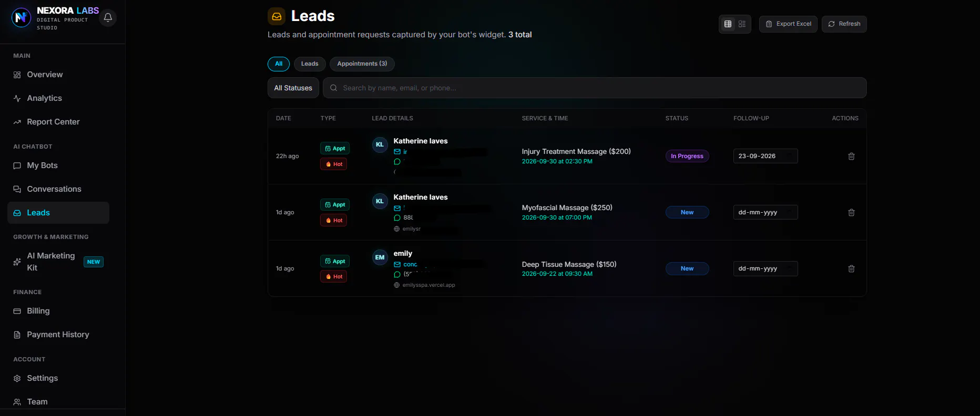Refresh the leads list
This screenshot has width=980, height=416.
point(844,24)
